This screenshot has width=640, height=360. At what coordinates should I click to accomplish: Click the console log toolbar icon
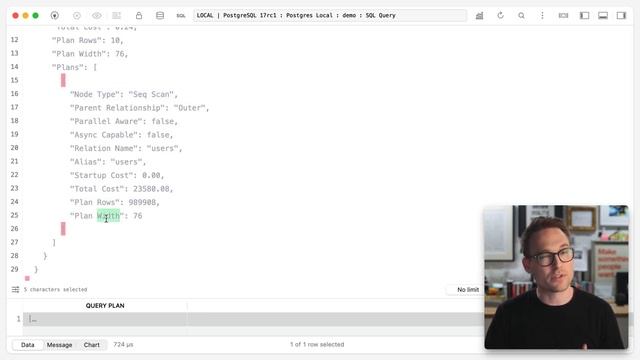(563, 16)
